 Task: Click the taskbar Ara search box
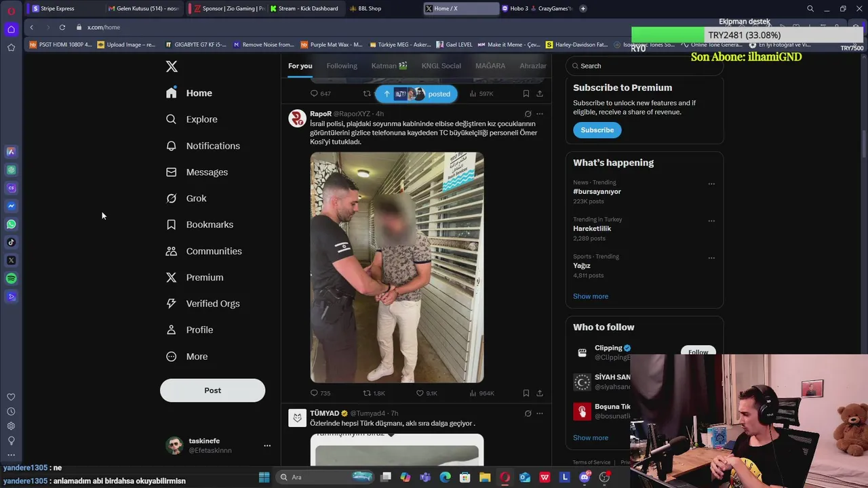pyautogui.click(x=325, y=477)
